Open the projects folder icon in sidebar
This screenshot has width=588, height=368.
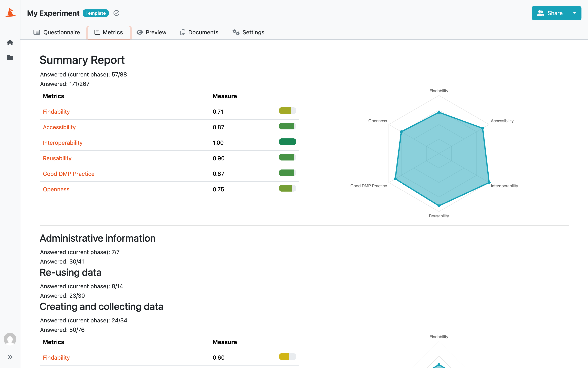[x=10, y=58]
